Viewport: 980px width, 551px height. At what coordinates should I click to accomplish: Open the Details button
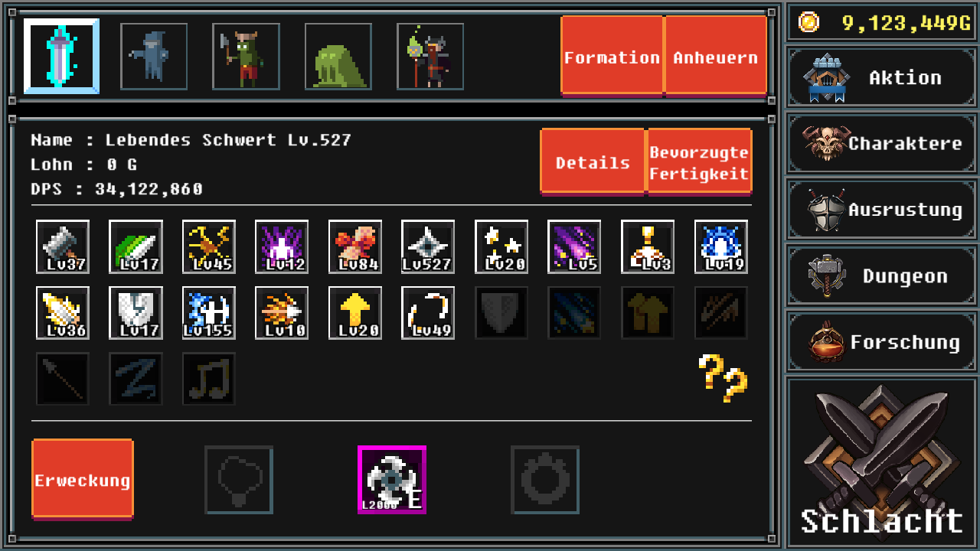[593, 161]
